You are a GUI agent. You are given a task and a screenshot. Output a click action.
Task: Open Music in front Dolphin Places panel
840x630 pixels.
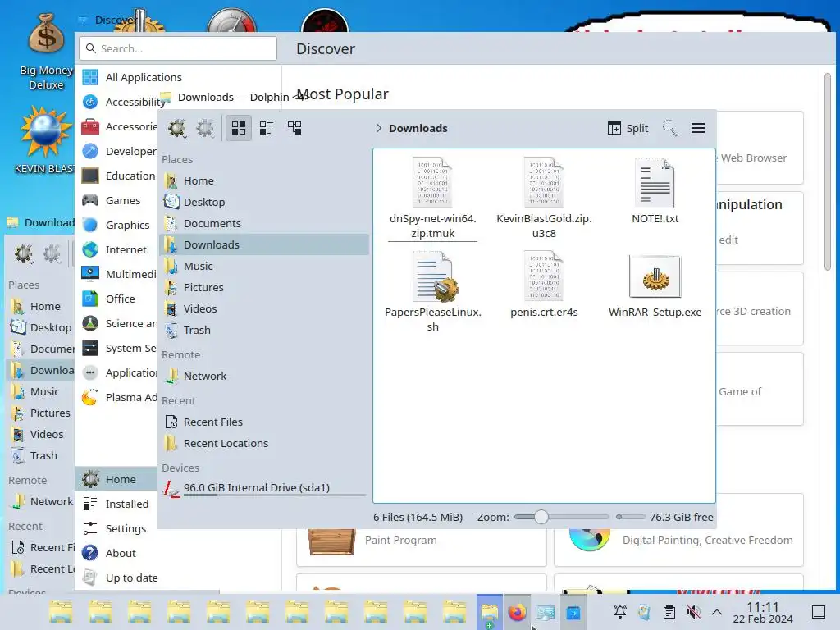coord(264,267)
